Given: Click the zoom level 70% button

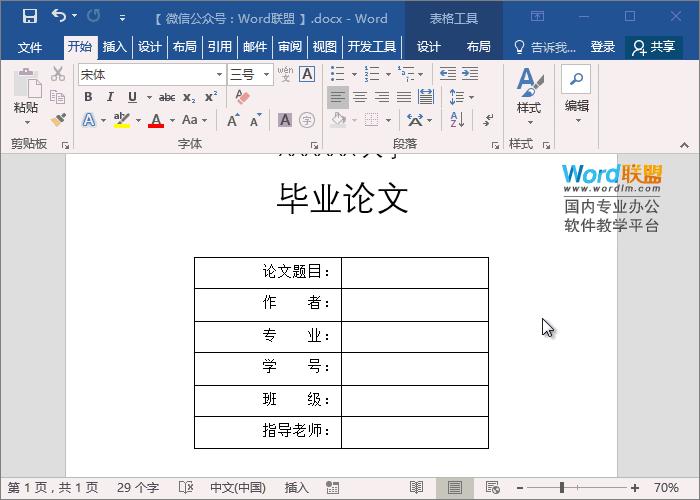Looking at the screenshot, I should [666, 487].
